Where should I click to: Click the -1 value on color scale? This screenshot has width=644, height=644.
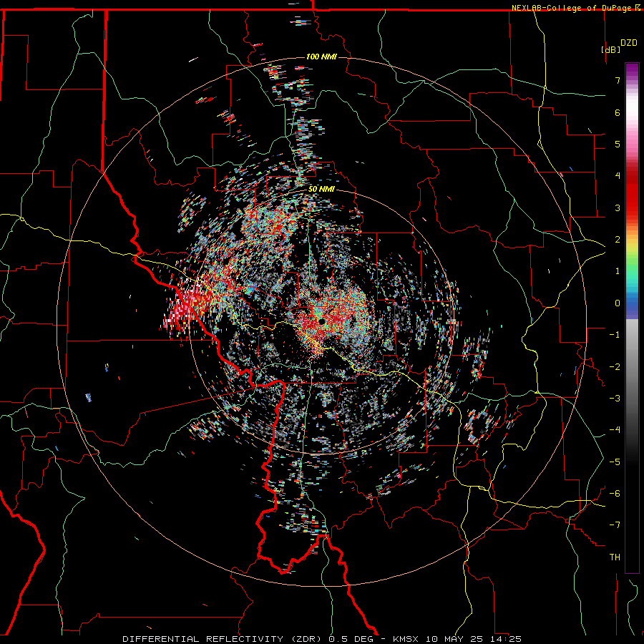[x=615, y=335]
